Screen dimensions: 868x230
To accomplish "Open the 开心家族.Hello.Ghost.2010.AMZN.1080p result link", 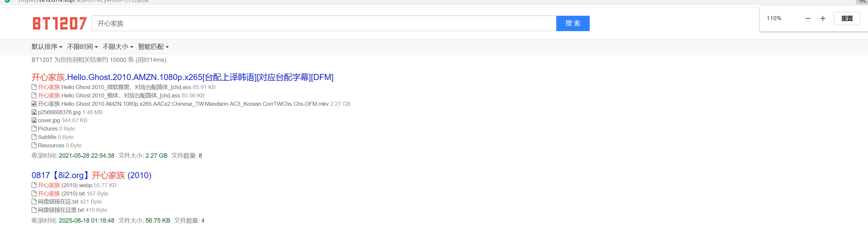I will coord(182,77).
